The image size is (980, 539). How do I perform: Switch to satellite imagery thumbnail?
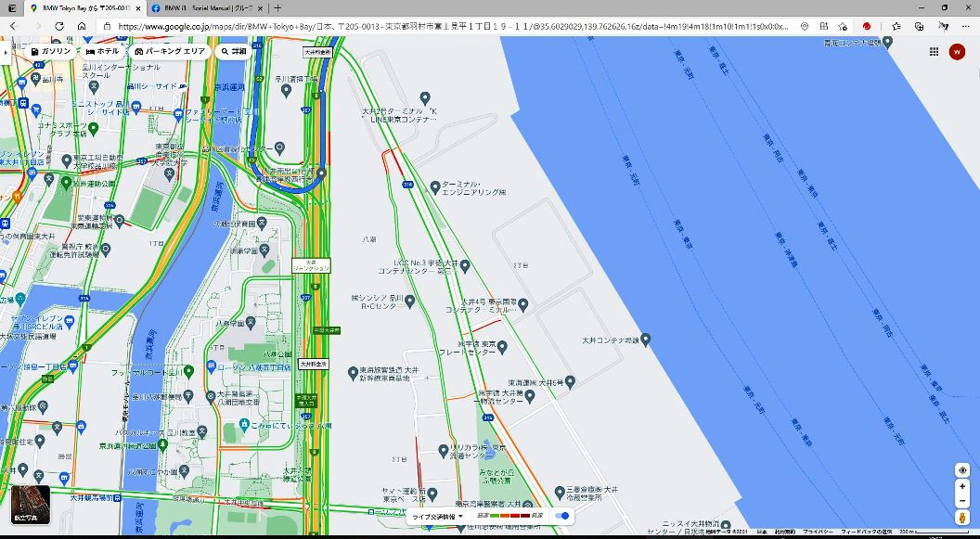(x=31, y=505)
